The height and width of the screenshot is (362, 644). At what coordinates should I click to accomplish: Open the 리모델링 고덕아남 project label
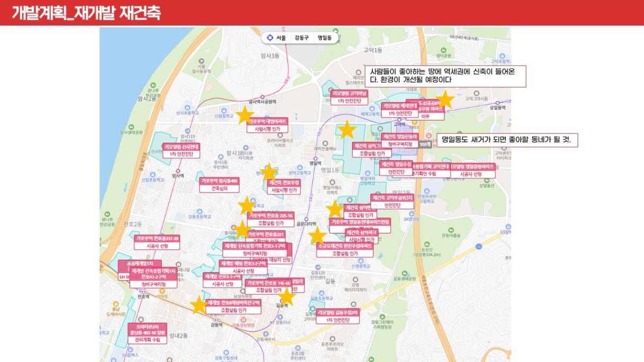click(349, 97)
